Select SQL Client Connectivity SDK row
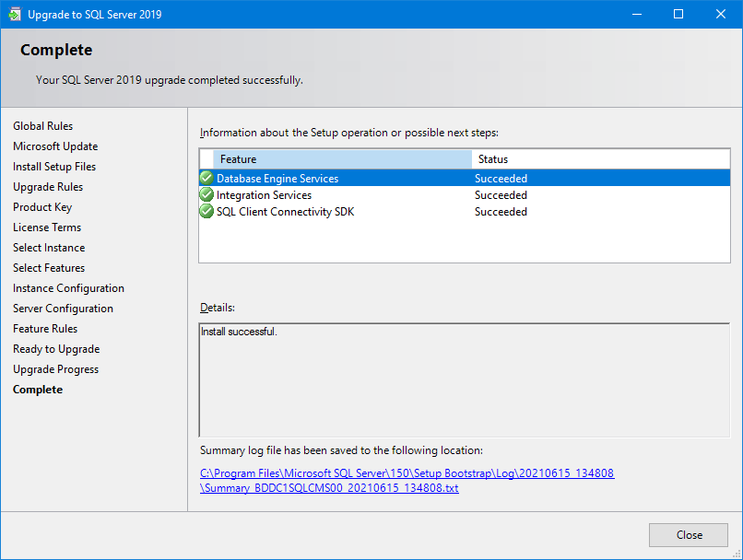The image size is (743, 560). 285,212
